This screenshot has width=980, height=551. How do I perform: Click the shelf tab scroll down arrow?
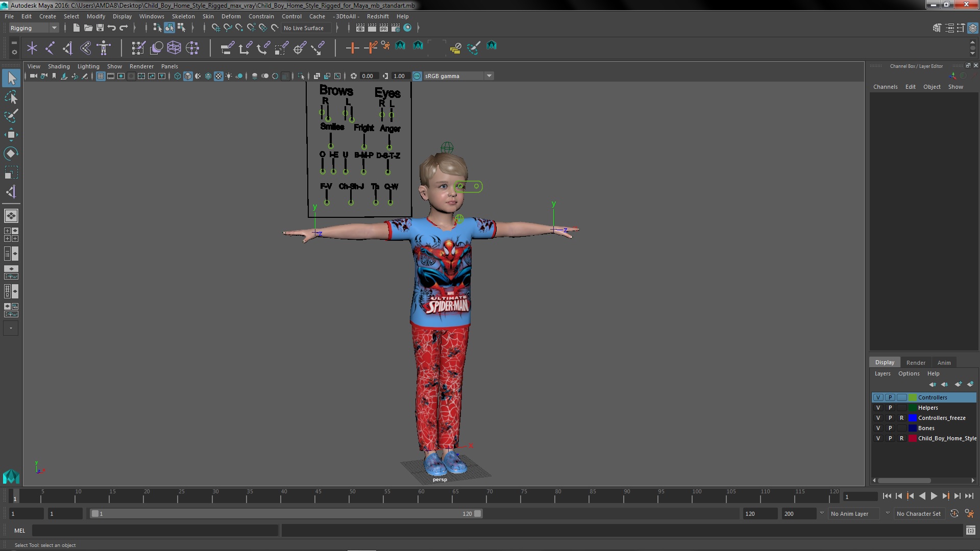point(972,53)
